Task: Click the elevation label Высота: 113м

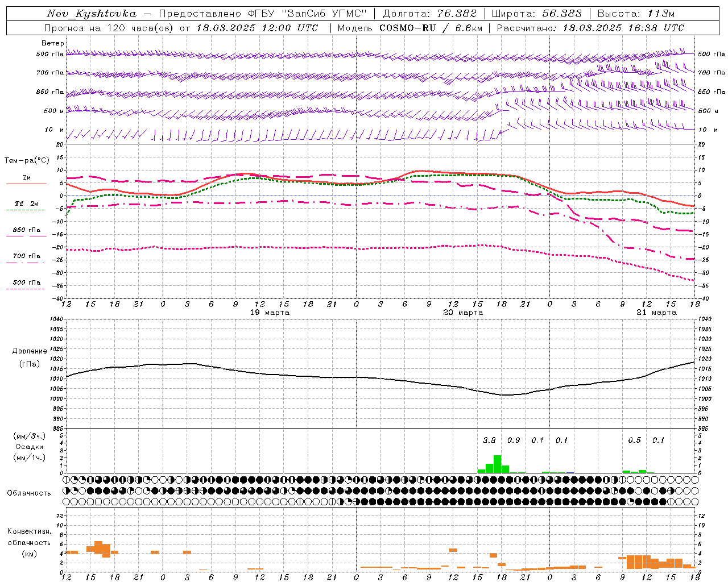Action: pyautogui.click(x=636, y=14)
